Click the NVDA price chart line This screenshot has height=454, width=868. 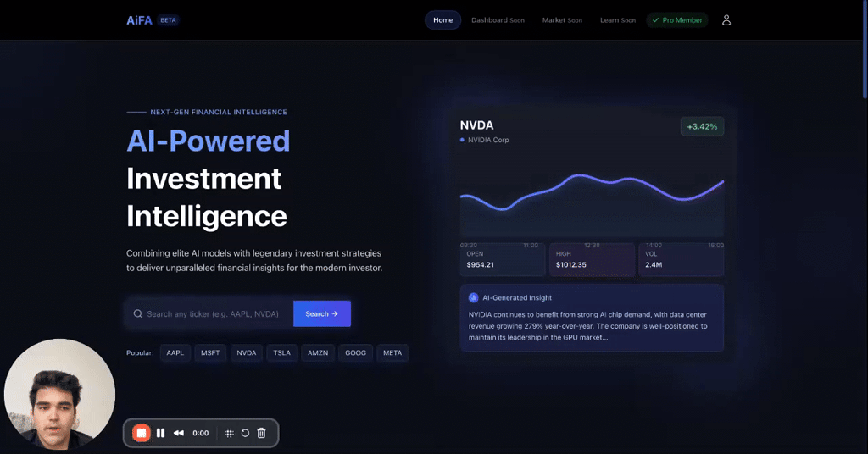[592, 194]
